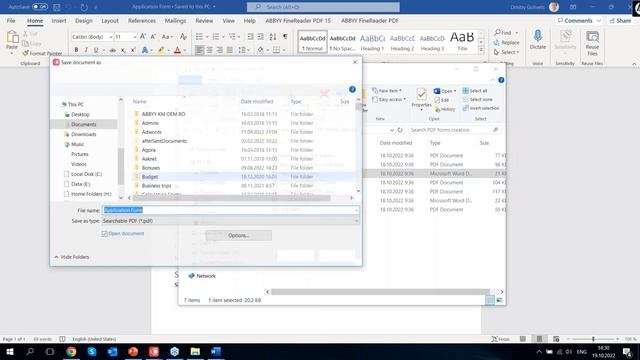640x360 pixels.
Task: Click the Center alignment icon
Action: pyautogui.click(x=209, y=50)
